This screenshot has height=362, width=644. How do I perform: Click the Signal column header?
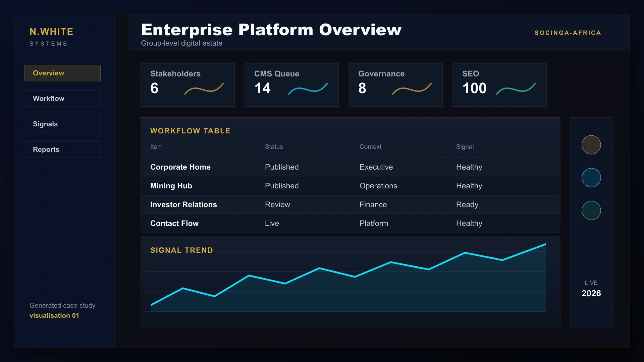[x=465, y=147]
